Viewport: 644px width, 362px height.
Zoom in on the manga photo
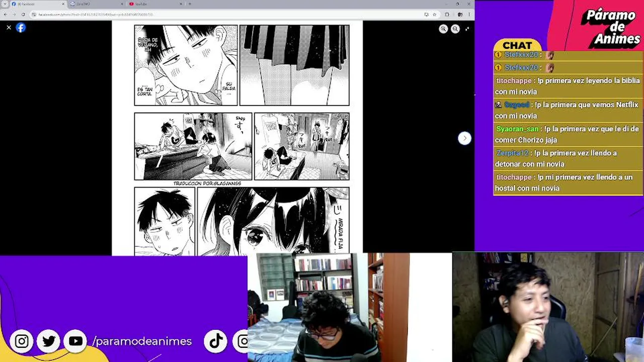tap(443, 29)
